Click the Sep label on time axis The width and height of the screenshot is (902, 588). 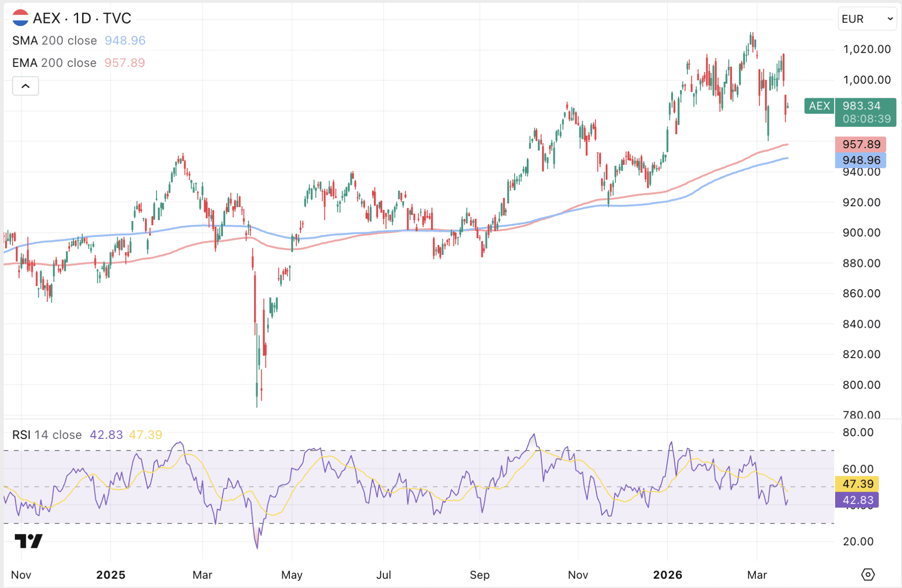[480, 575]
